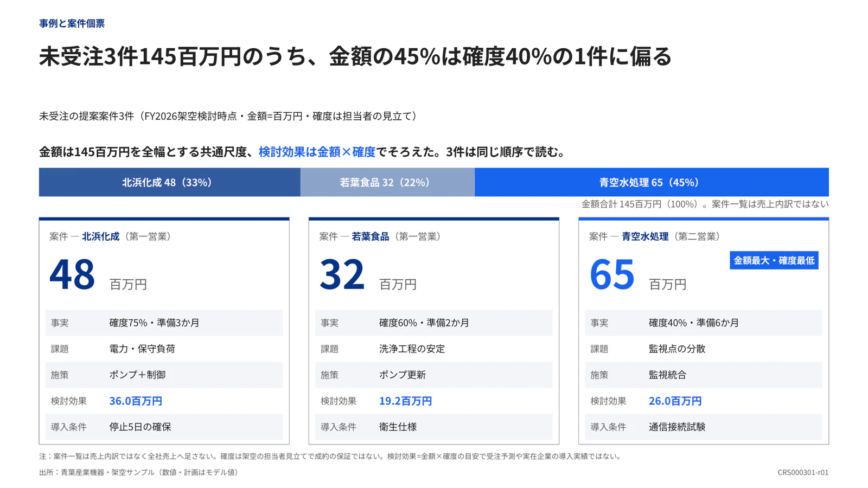Image resolution: width=868 pixels, height=488 pixels.
Task: Click the 若葉食品 card heading name
Action: coord(371,236)
